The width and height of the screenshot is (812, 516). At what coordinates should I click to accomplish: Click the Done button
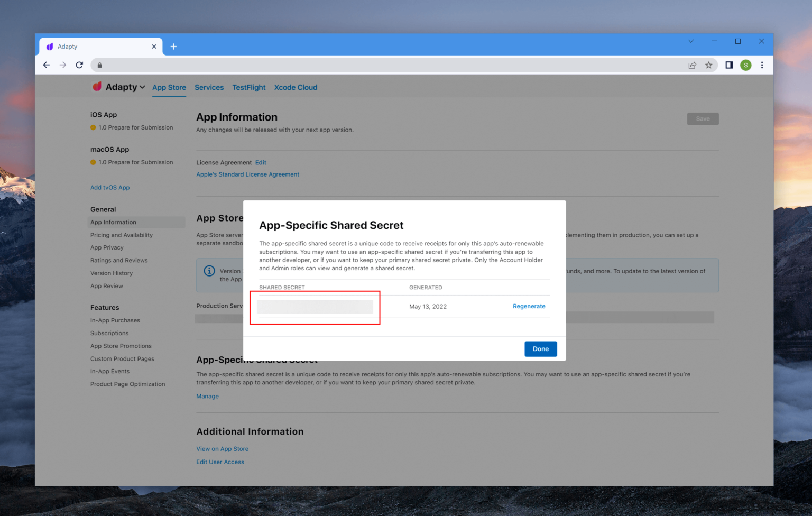click(540, 349)
